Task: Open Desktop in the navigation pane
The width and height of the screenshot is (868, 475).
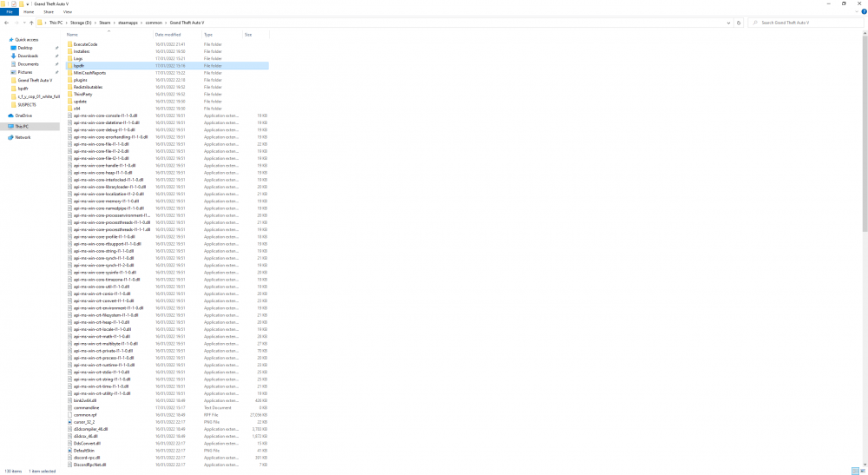Action: (25, 48)
